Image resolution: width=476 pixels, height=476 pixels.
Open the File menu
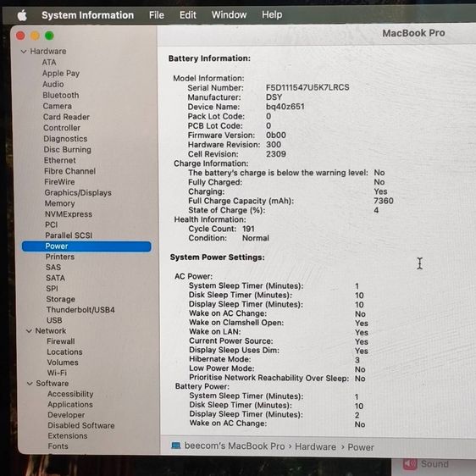pos(157,15)
